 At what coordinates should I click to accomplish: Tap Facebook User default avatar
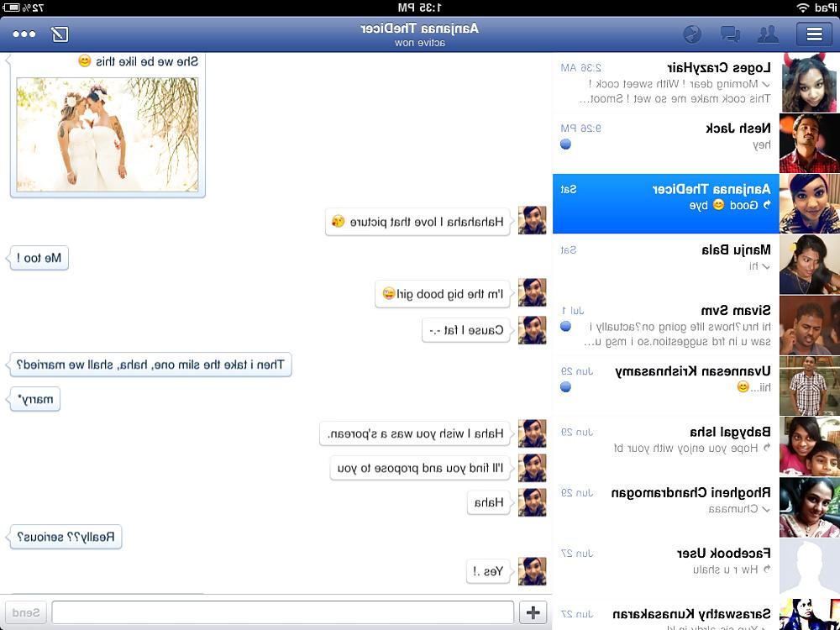pyautogui.click(x=810, y=568)
